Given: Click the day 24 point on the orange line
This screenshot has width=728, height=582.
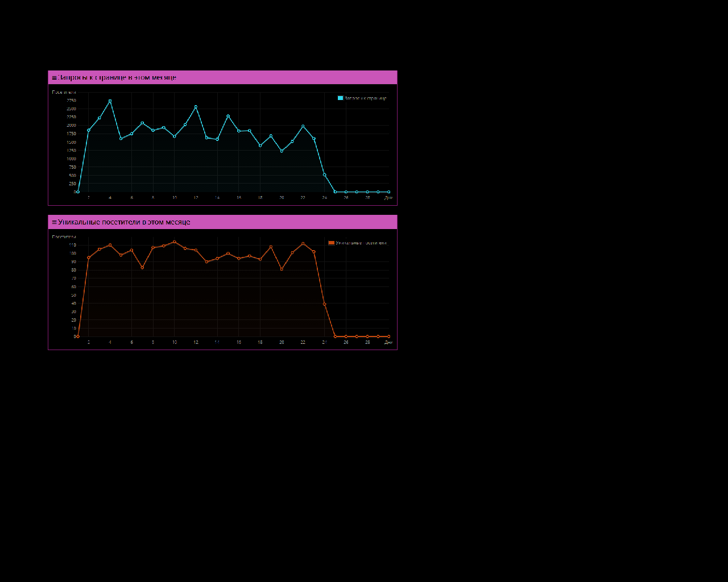Looking at the screenshot, I should [325, 304].
